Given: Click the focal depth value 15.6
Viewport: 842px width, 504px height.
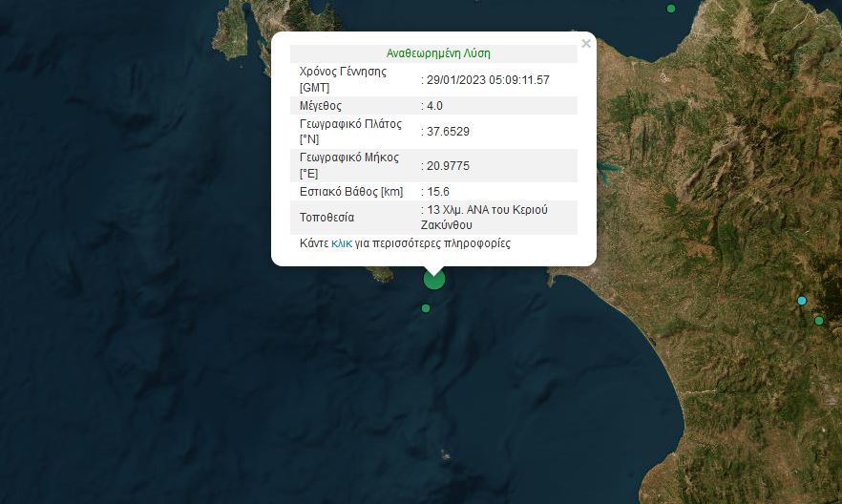Looking at the screenshot, I should pyautogui.click(x=438, y=192).
